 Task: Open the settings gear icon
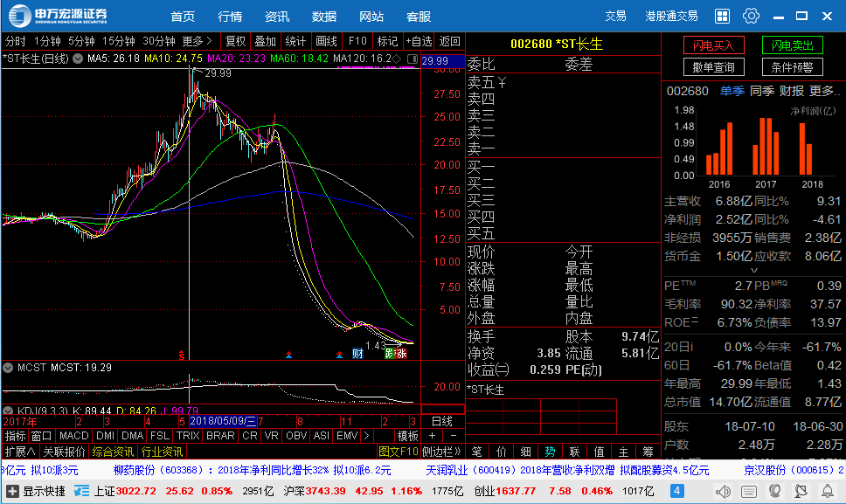[x=751, y=17]
